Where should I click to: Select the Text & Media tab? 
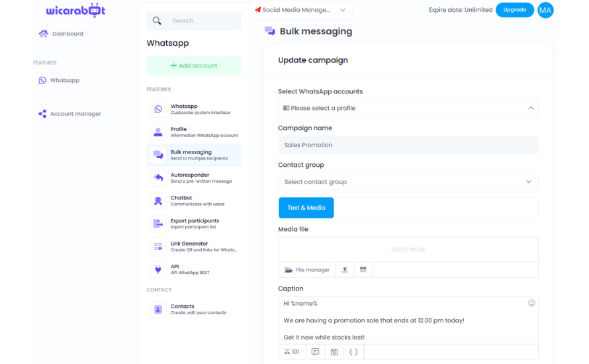306,208
